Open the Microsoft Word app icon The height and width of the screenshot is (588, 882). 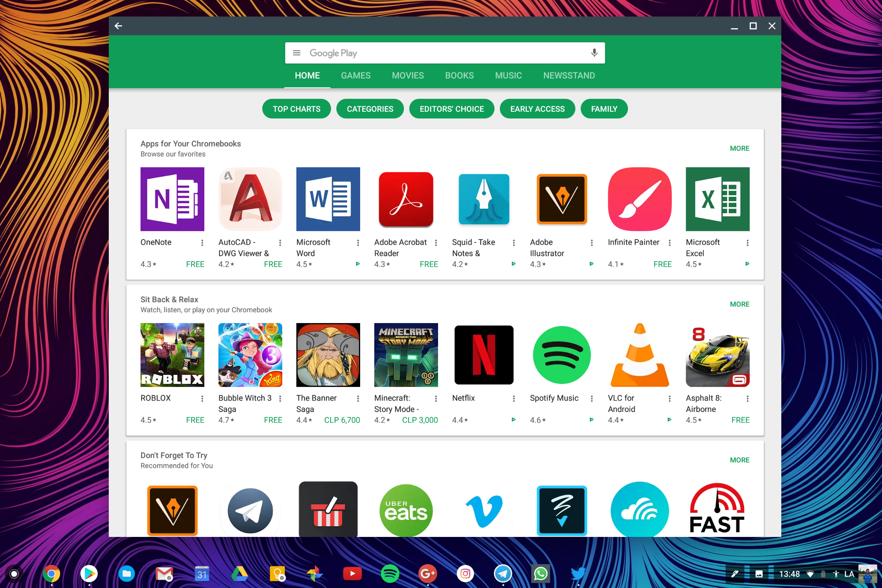coord(328,199)
